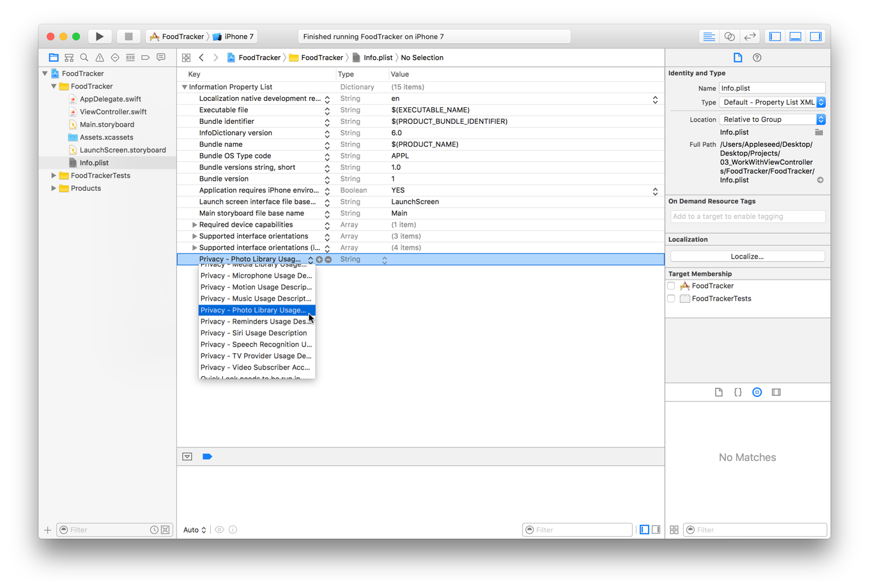This screenshot has width=869, height=588.
Task: Select FoodTracker scheme in toolbar
Action: [x=177, y=36]
